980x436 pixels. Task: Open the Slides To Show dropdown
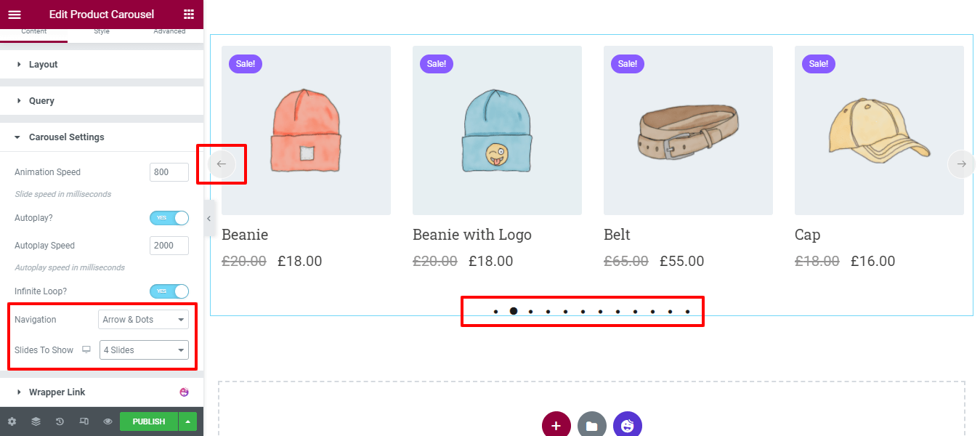point(144,350)
